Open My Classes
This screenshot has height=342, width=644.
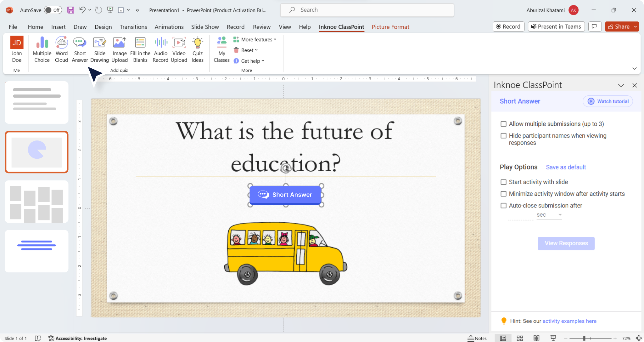[x=221, y=49]
